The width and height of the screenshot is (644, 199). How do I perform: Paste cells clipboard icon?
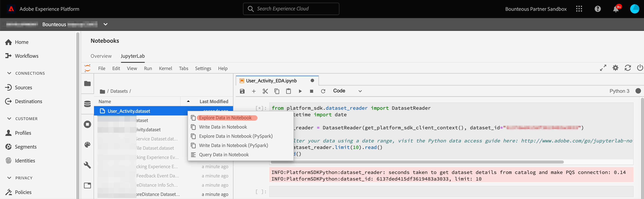point(288,91)
